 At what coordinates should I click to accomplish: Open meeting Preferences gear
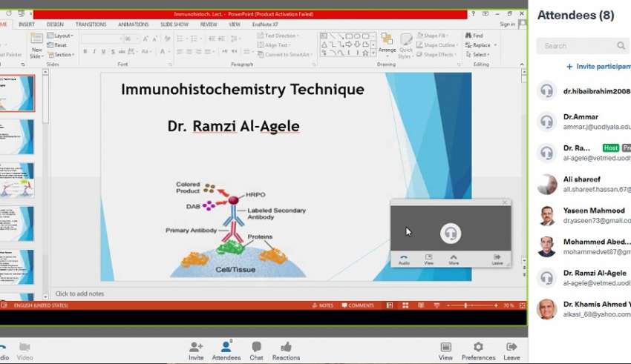478,348
